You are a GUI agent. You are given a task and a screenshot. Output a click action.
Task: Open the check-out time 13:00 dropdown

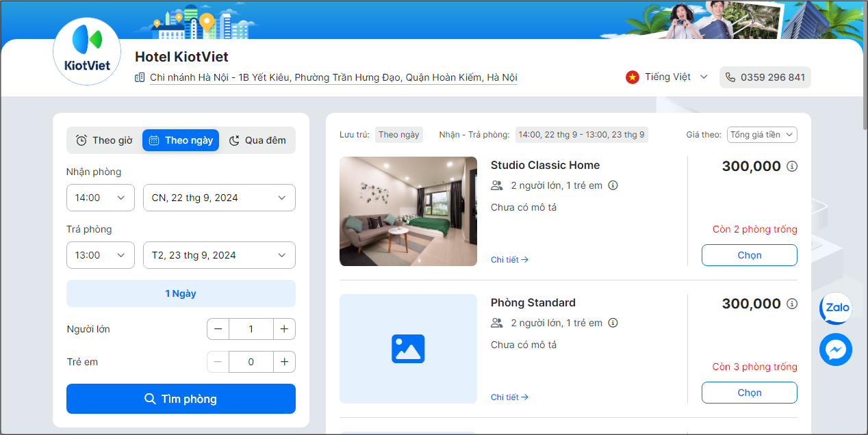point(101,255)
